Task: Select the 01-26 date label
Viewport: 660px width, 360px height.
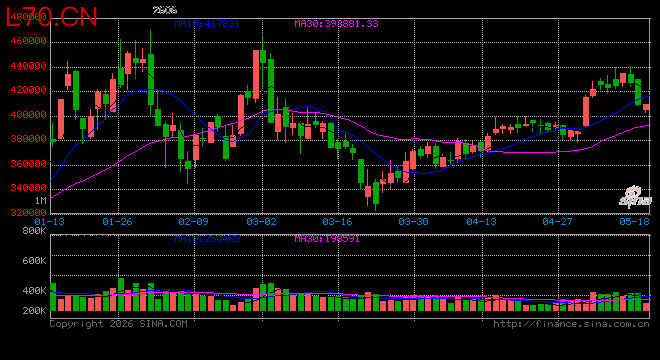Action: click(117, 222)
